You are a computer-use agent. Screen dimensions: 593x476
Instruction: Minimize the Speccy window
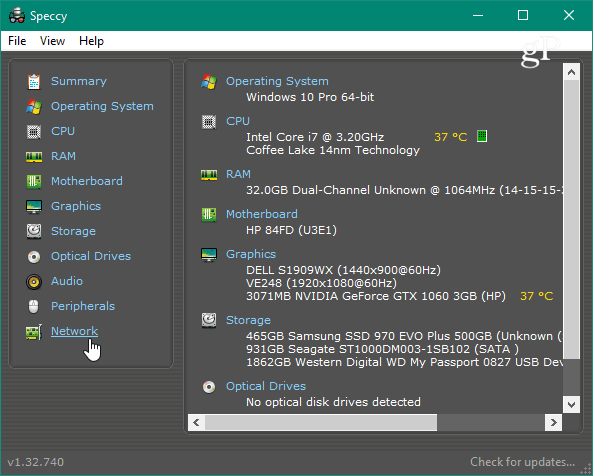click(478, 16)
